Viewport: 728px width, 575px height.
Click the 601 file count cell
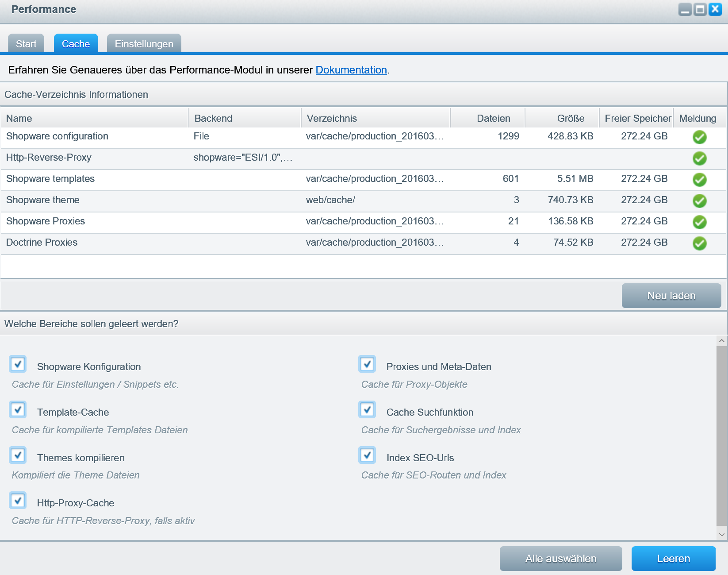[x=511, y=179]
